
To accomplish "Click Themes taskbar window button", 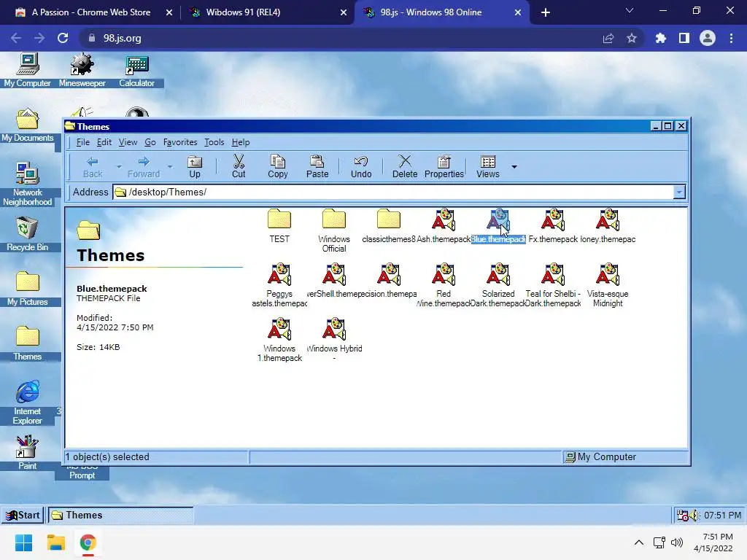I will click(120, 515).
